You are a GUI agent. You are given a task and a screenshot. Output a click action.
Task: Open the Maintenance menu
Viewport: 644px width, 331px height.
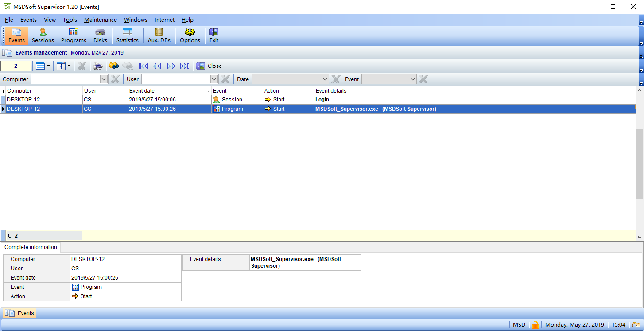point(101,20)
